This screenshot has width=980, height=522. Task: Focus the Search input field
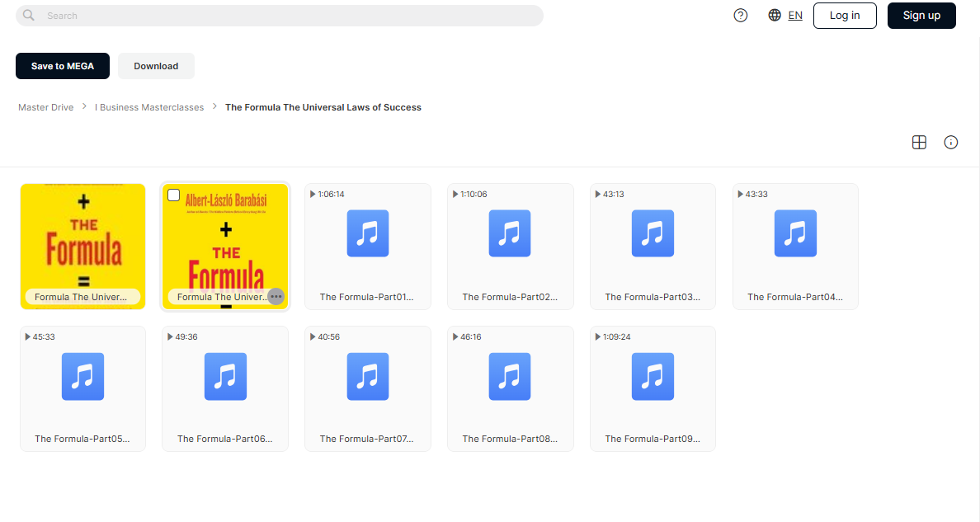click(x=280, y=16)
